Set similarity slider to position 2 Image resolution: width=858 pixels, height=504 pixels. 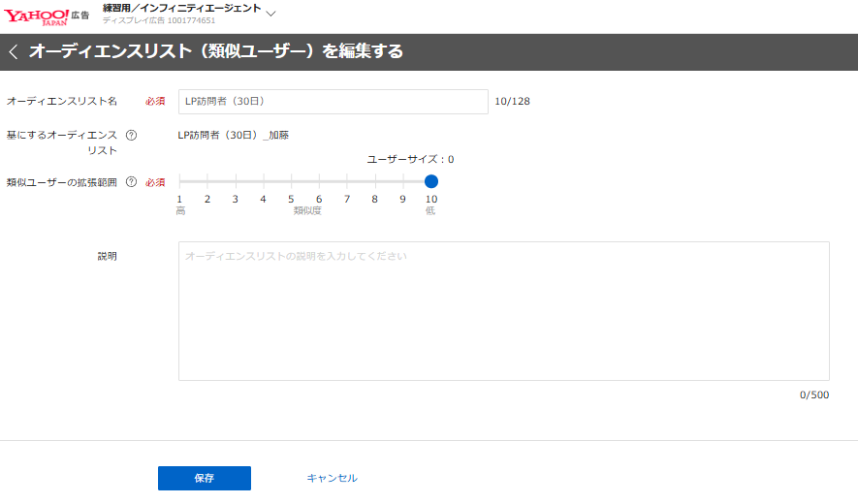tap(207, 181)
